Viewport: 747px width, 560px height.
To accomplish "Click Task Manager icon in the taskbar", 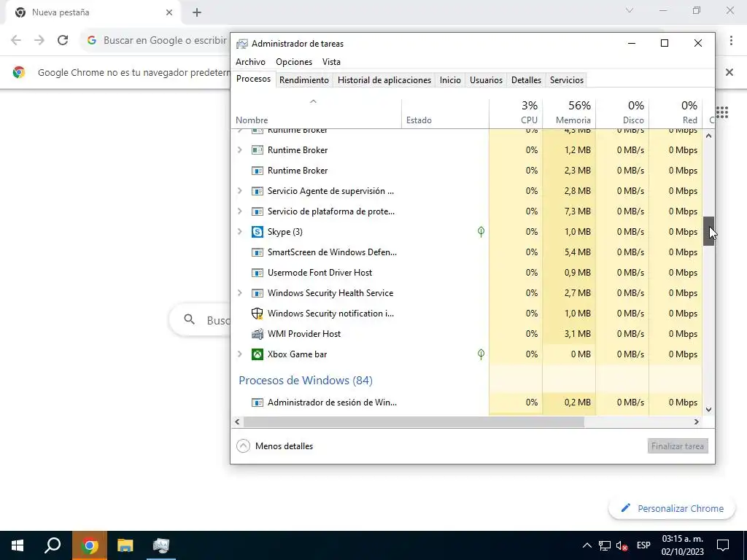I will point(161,545).
